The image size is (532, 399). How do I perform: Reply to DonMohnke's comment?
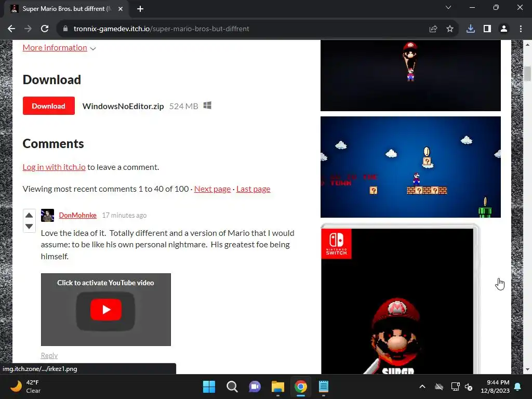pos(49,355)
